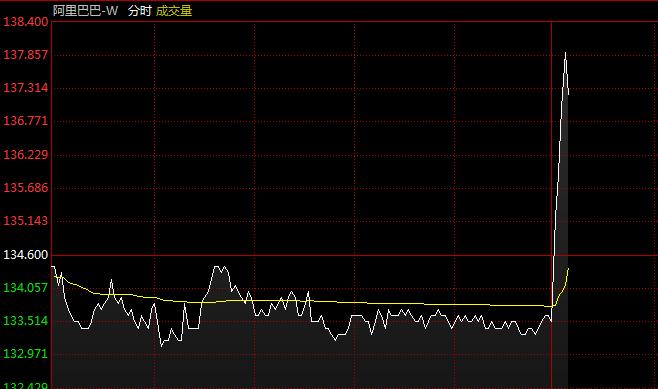
Task: Click the 135.686 price axis label
Action: 26,187
